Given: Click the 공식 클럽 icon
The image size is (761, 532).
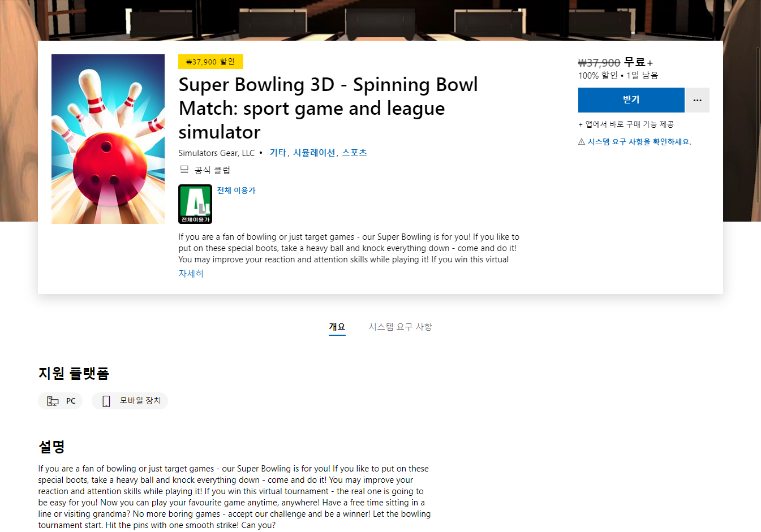Looking at the screenshot, I should [x=184, y=170].
